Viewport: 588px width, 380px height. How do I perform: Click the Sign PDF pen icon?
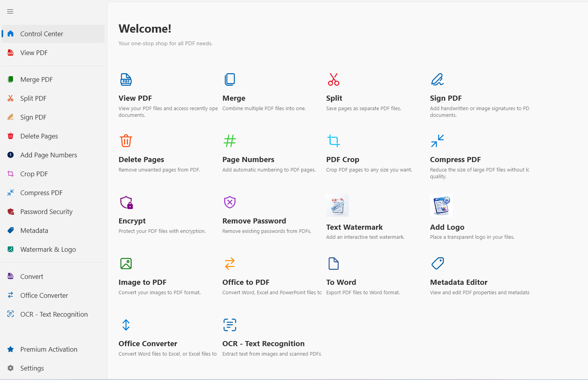click(x=437, y=79)
